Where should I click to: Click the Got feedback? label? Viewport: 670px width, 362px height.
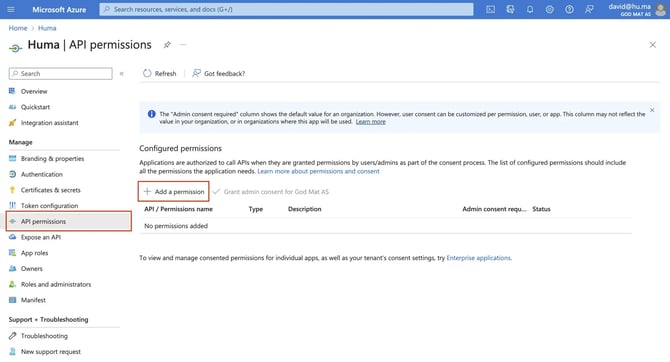[224, 74]
